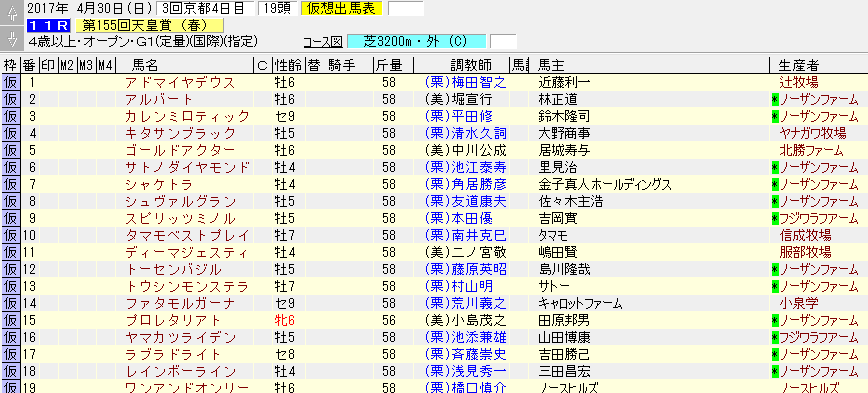Image resolution: width=868 pixels, height=393 pixels.
Task: Click the 仮 frame icon for horse 6
Action: click(x=11, y=168)
